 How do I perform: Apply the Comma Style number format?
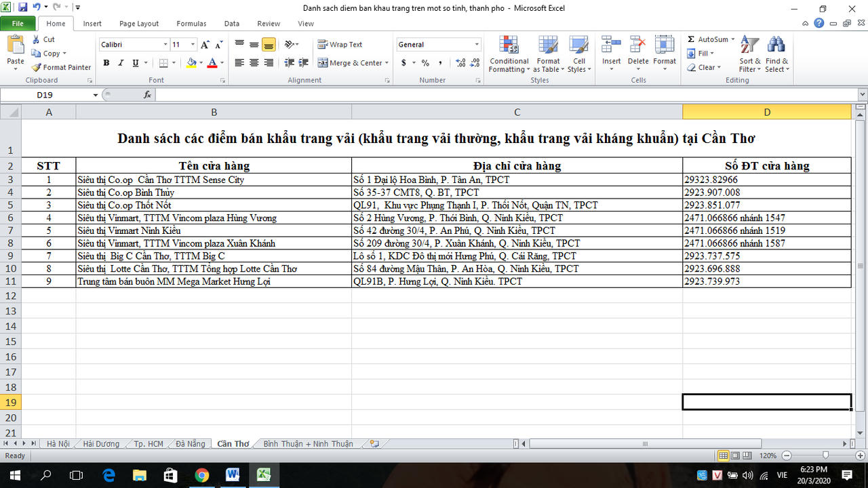[440, 63]
